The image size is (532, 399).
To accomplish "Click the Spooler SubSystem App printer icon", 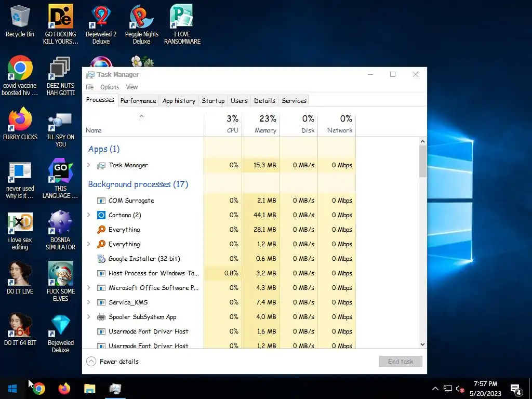I will coord(101,317).
